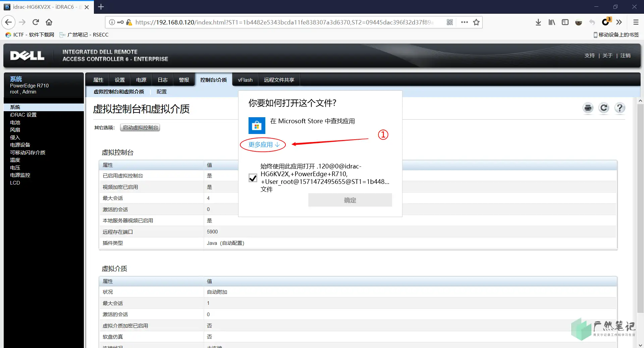
Task: Reload the page with the browser refresh icon
Action: [x=36, y=22]
